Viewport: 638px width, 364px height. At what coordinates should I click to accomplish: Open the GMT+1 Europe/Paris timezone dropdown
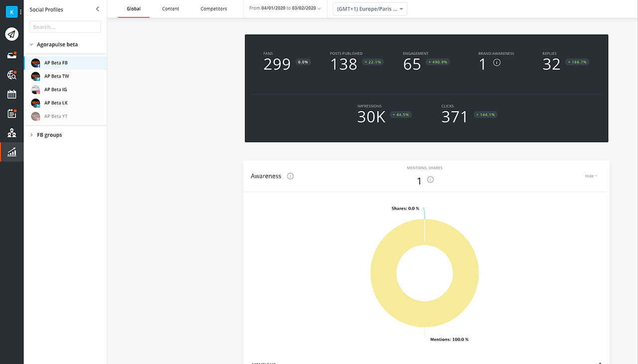(369, 8)
